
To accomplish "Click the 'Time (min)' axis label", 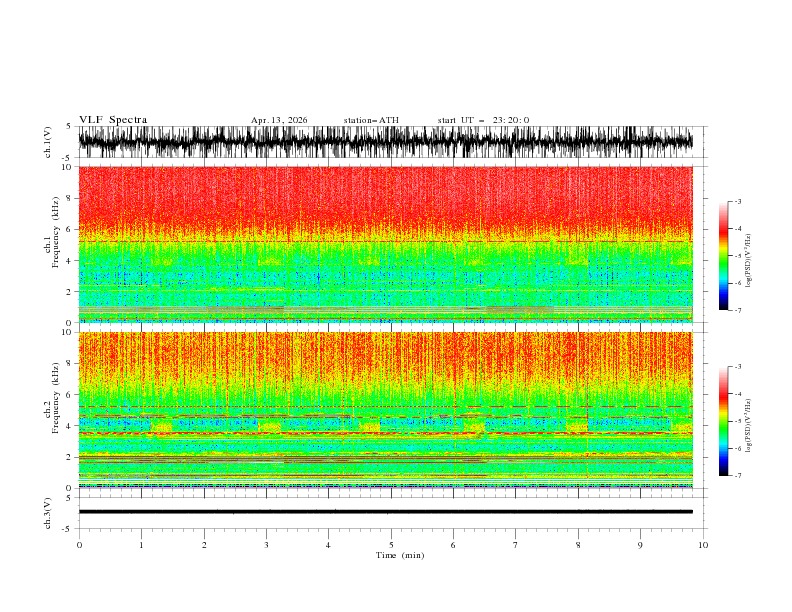I will (400, 555).
